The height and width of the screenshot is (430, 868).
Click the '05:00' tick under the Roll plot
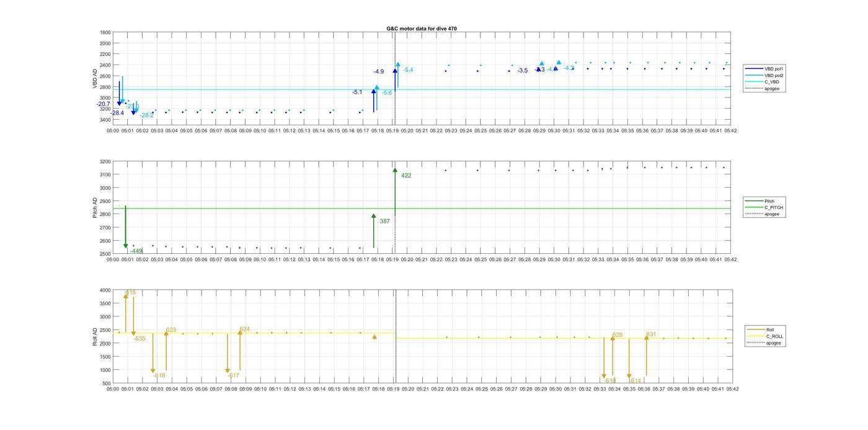[113, 389]
